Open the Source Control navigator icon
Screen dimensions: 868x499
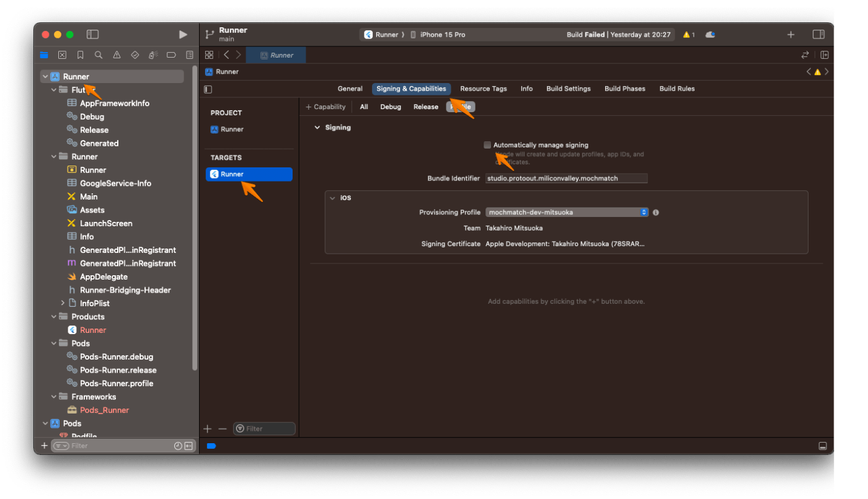[x=62, y=55]
